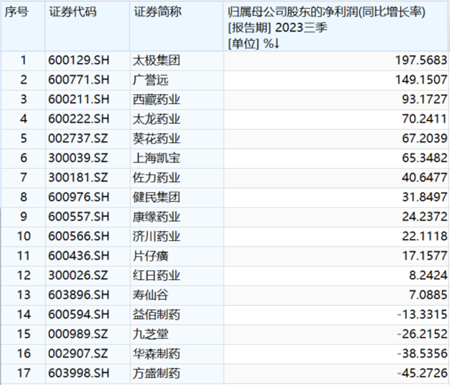450x385 pixels.
Task: Select the value 67.2039
Action: tap(424, 138)
